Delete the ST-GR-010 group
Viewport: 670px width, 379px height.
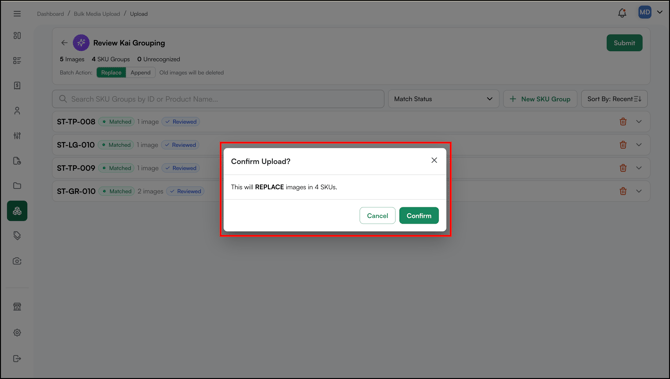point(623,191)
